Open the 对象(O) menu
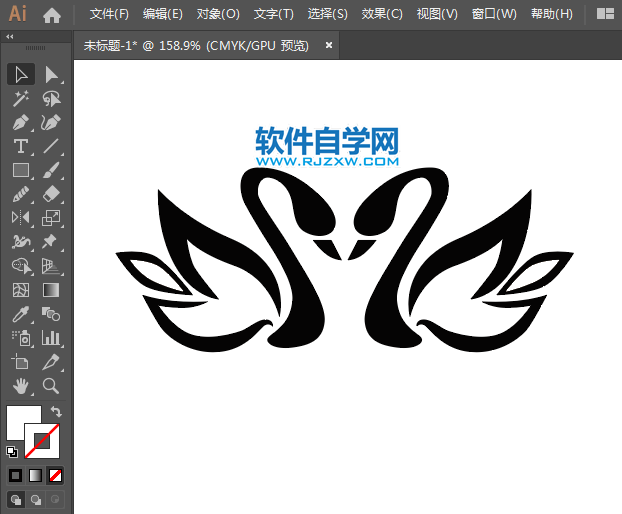 [218, 14]
